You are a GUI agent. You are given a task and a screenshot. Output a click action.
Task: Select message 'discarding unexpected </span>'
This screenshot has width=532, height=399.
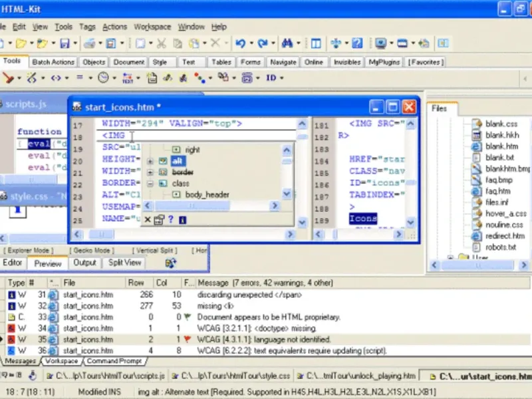coord(249,295)
